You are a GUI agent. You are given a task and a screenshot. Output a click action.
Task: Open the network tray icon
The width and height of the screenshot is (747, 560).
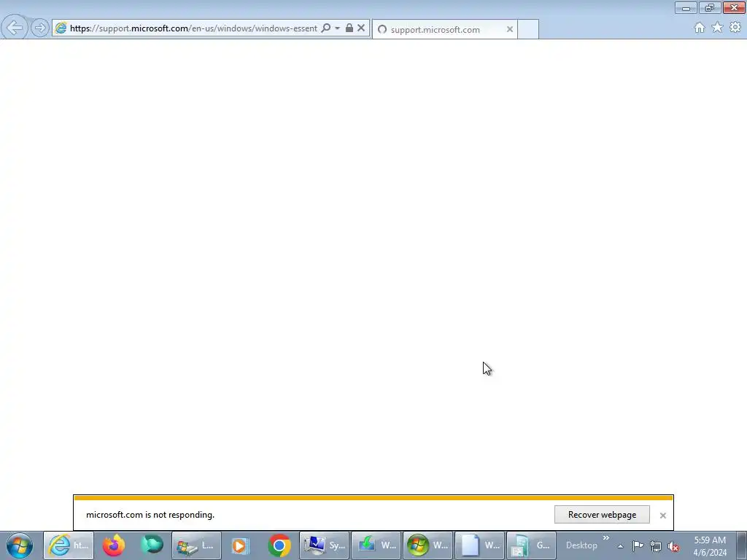click(x=656, y=546)
